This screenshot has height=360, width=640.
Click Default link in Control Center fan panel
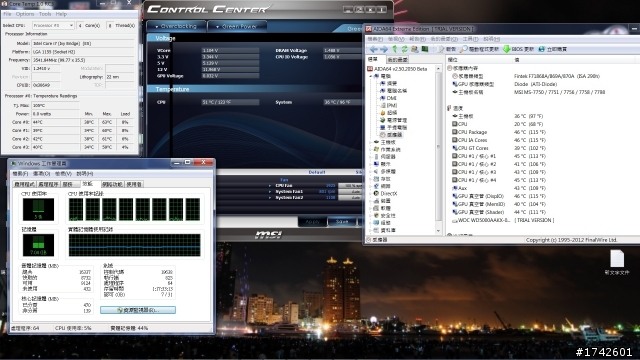[x=317, y=172]
